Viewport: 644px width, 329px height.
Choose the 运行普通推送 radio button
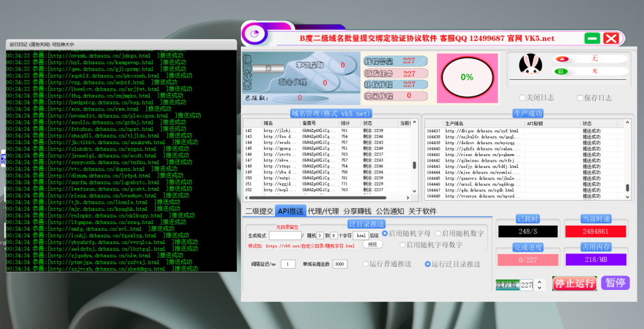point(366,264)
